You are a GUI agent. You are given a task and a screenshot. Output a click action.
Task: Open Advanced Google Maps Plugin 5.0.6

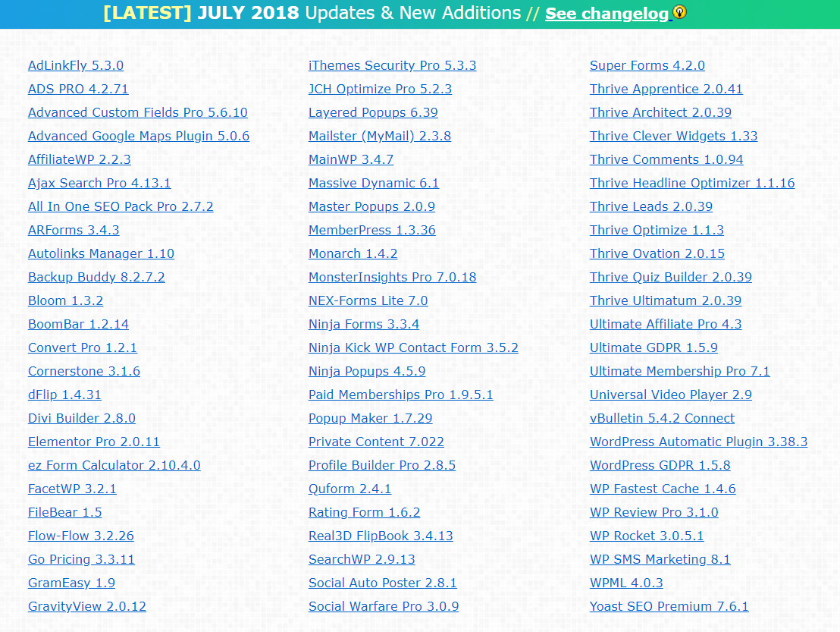click(x=139, y=136)
